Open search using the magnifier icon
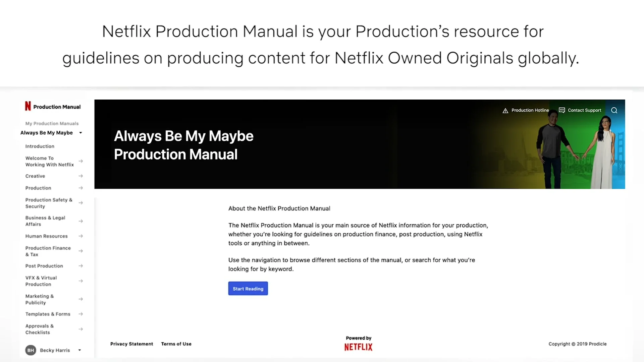Viewport: 644px width, 362px height. click(614, 110)
